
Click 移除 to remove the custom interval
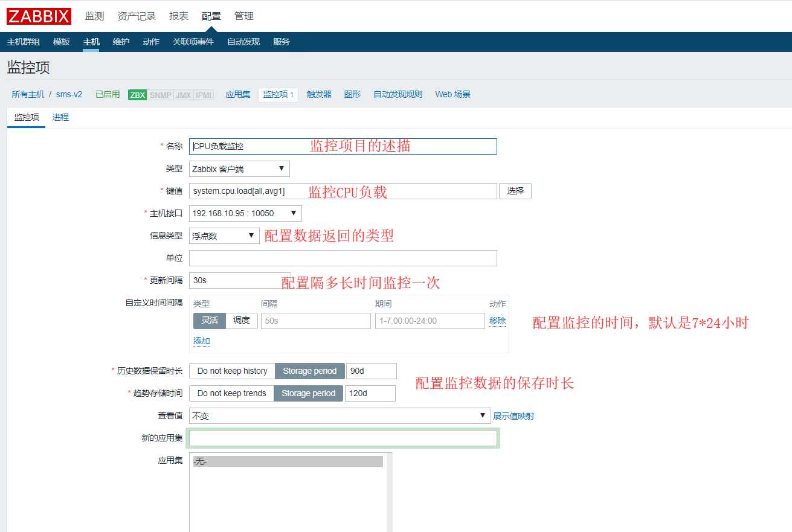[x=498, y=321]
